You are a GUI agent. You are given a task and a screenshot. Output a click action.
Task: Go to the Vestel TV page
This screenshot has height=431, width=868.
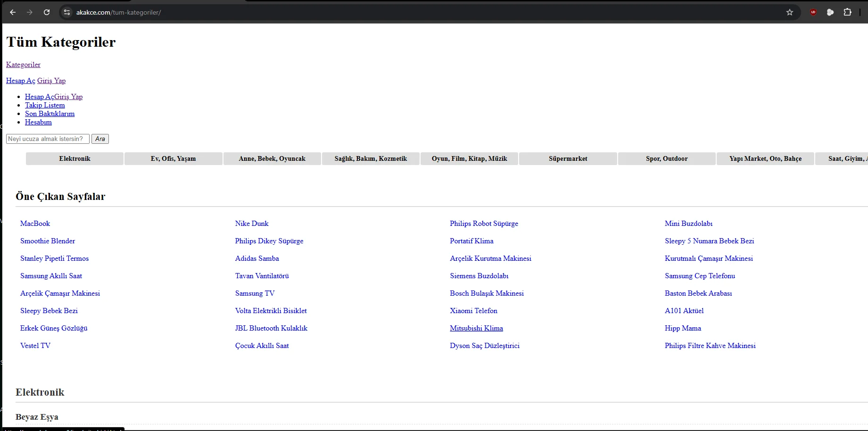tap(35, 346)
